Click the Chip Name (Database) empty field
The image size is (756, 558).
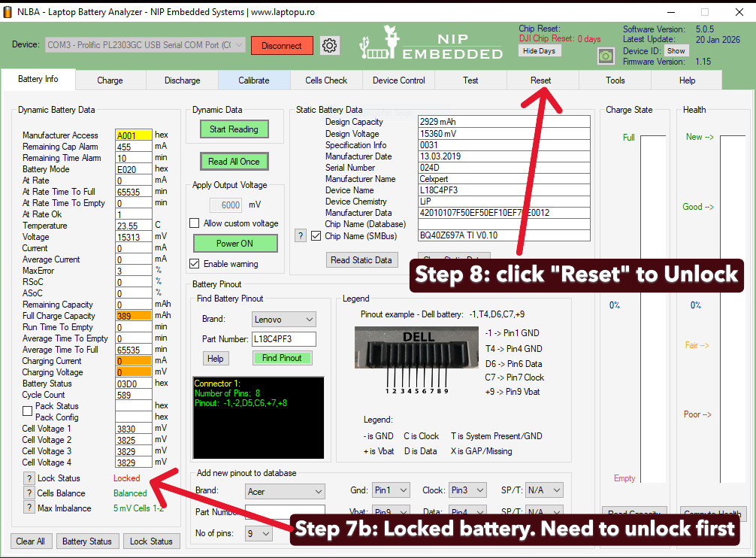click(503, 224)
